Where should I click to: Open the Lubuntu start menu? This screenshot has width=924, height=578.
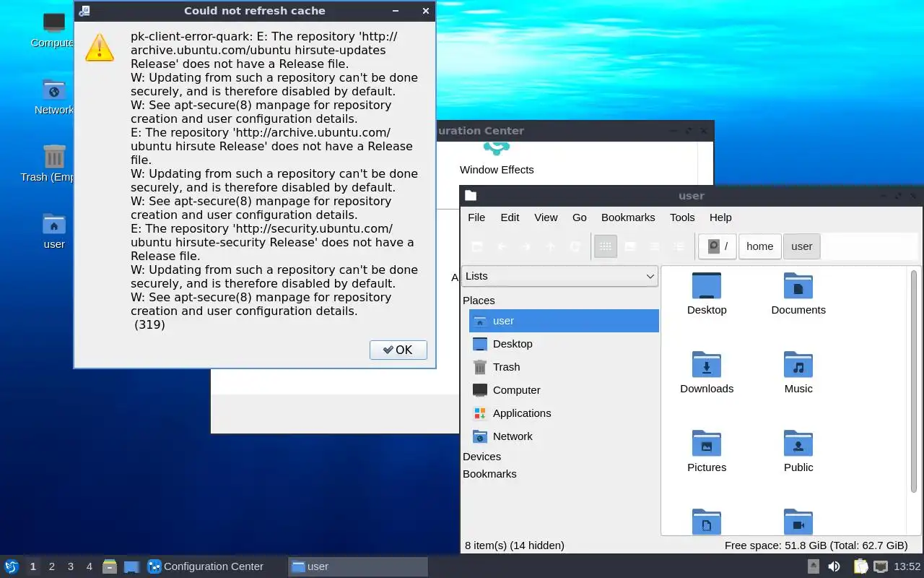tap(12, 566)
